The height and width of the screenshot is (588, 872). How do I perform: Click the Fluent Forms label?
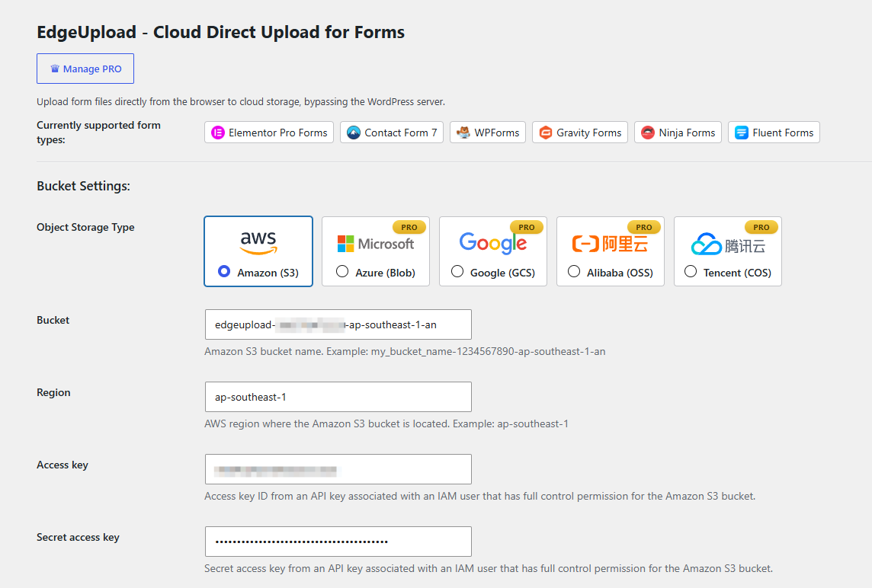(x=783, y=133)
